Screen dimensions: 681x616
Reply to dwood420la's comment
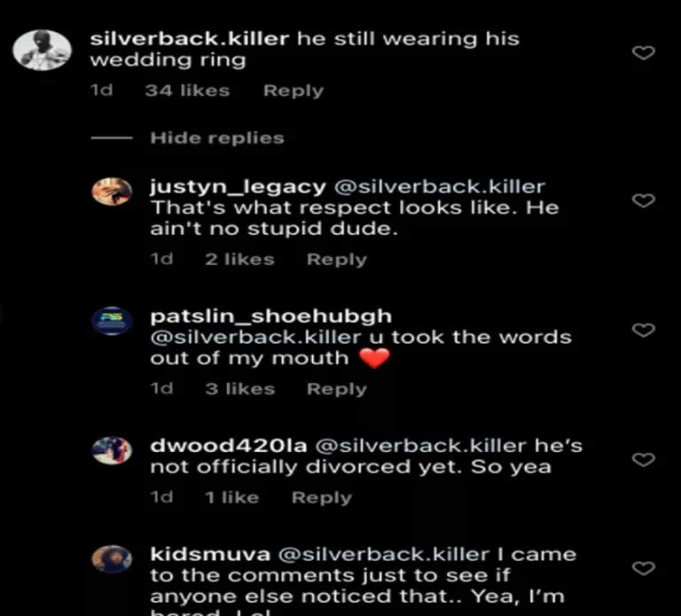click(322, 497)
